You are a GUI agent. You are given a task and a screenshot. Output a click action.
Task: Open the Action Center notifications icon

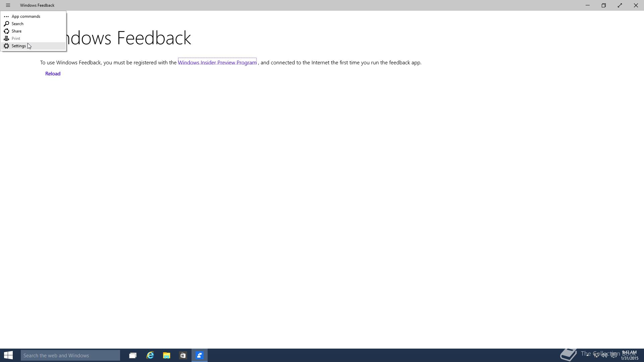click(614, 355)
